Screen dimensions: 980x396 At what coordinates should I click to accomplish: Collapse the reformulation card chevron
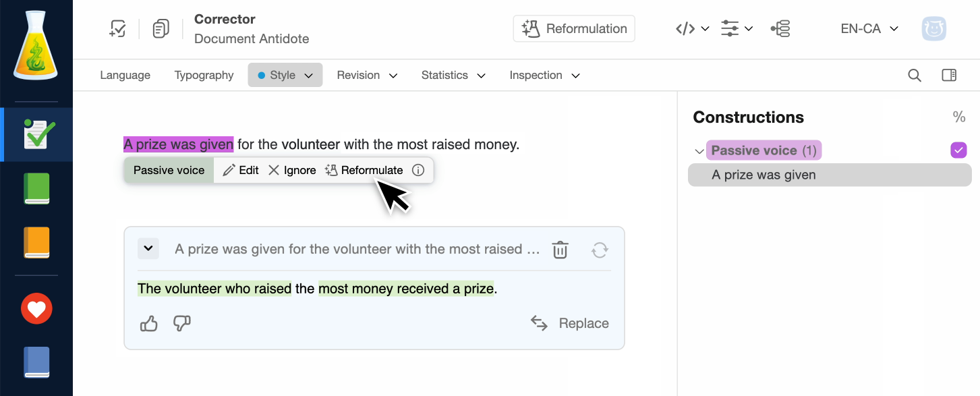tap(148, 248)
